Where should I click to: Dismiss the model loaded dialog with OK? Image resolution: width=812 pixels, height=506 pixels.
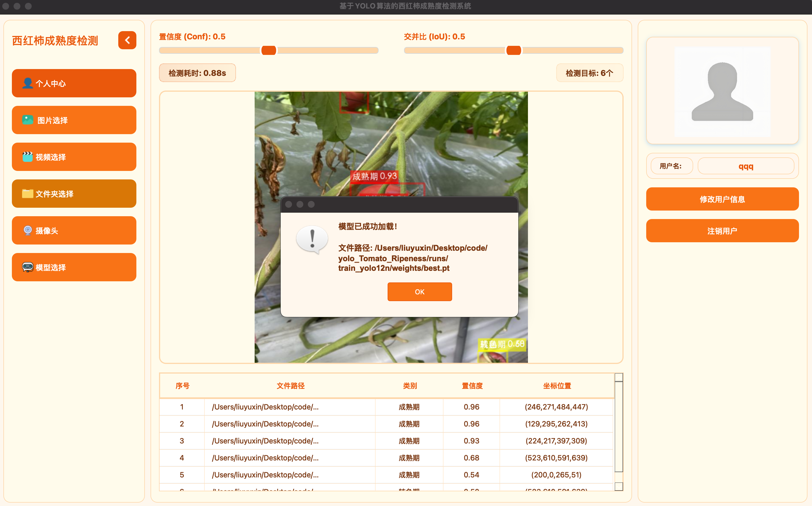click(419, 291)
